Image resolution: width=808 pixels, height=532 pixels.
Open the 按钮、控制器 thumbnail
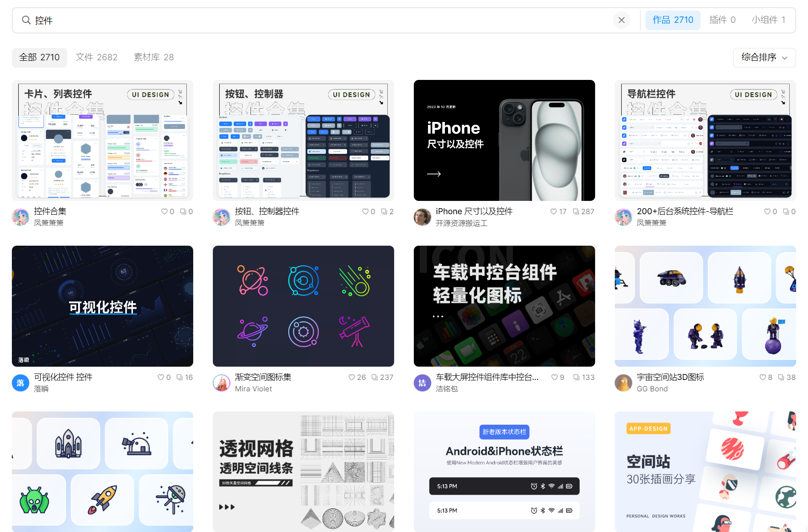(x=303, y=140)
